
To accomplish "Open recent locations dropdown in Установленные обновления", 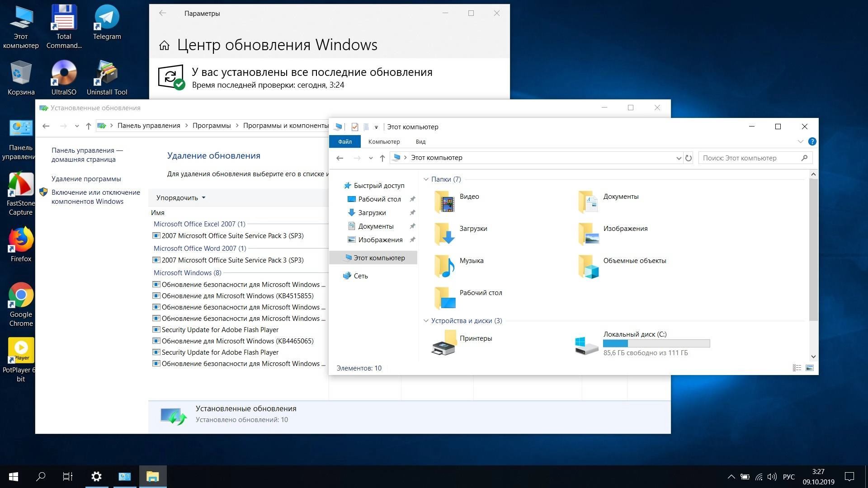I will coord(77,126).
